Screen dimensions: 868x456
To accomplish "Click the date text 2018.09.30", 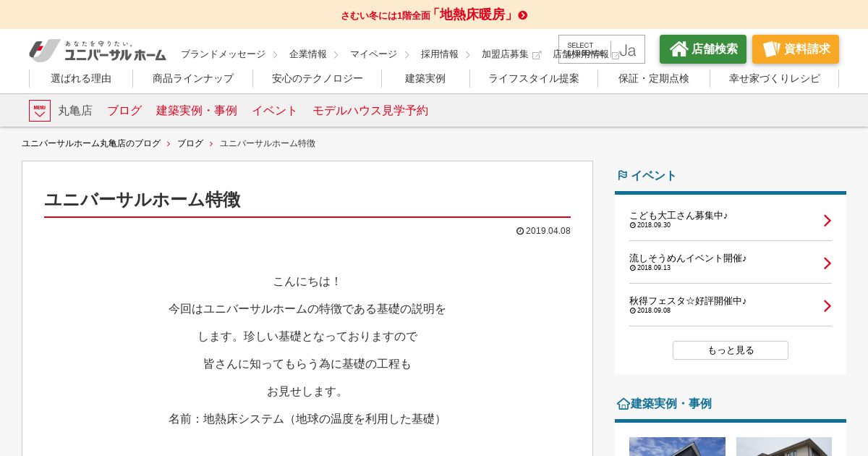I will (x=654, y=225).
